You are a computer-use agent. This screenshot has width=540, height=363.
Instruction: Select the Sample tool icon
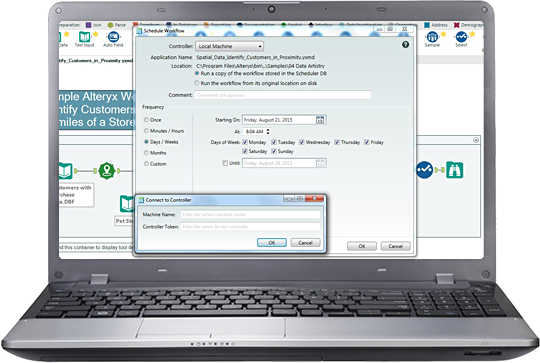click(432, 37)
